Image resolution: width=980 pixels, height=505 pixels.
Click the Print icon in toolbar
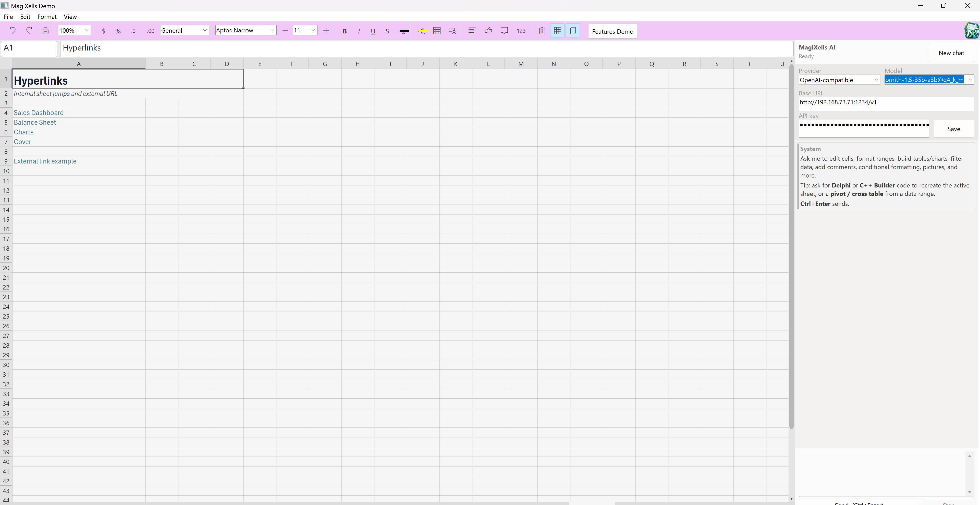pyautogui.click(x=45, y=31)
